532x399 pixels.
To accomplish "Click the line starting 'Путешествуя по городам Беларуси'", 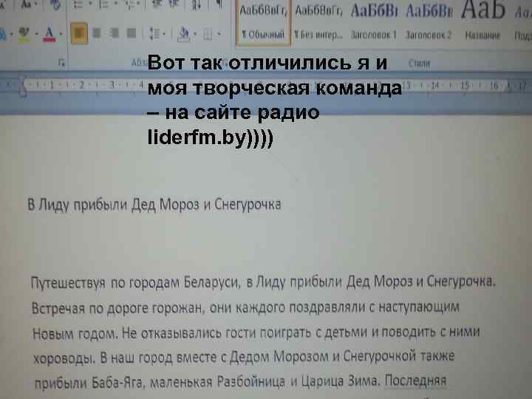I will (x=263, y=282).
